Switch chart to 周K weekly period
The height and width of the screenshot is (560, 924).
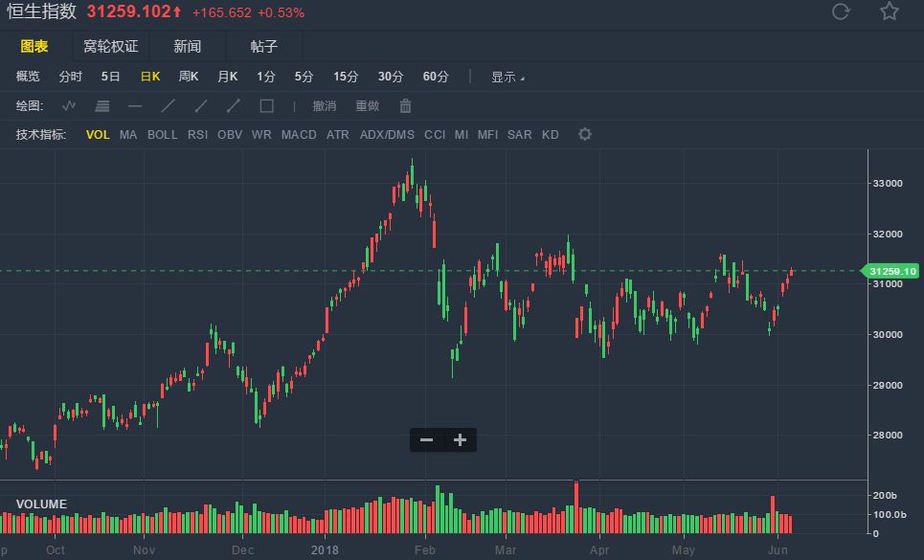[189, 77]
